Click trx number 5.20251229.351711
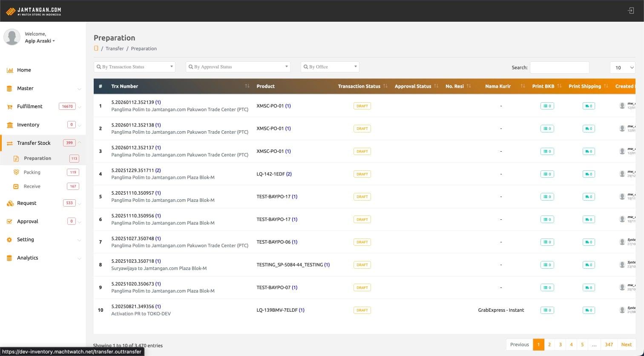 tap(132, 170)
